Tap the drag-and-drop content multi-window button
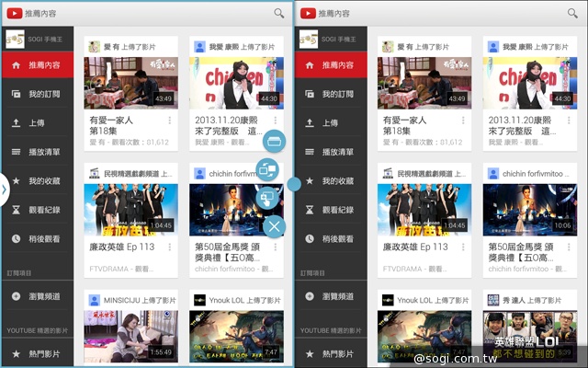 (267, 197)
